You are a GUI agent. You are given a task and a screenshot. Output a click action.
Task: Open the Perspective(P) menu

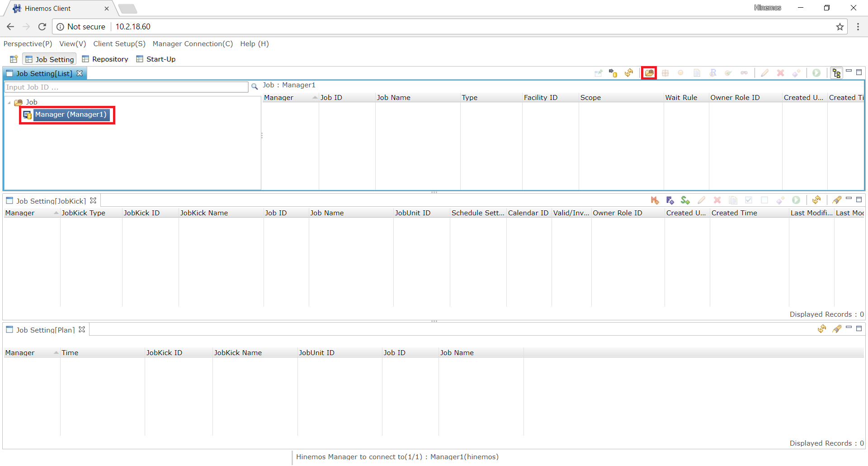[x=28, y=44]
